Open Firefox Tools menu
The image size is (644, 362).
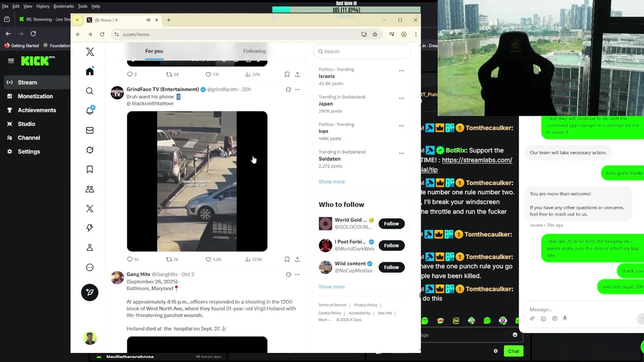(x=83, y=6)
